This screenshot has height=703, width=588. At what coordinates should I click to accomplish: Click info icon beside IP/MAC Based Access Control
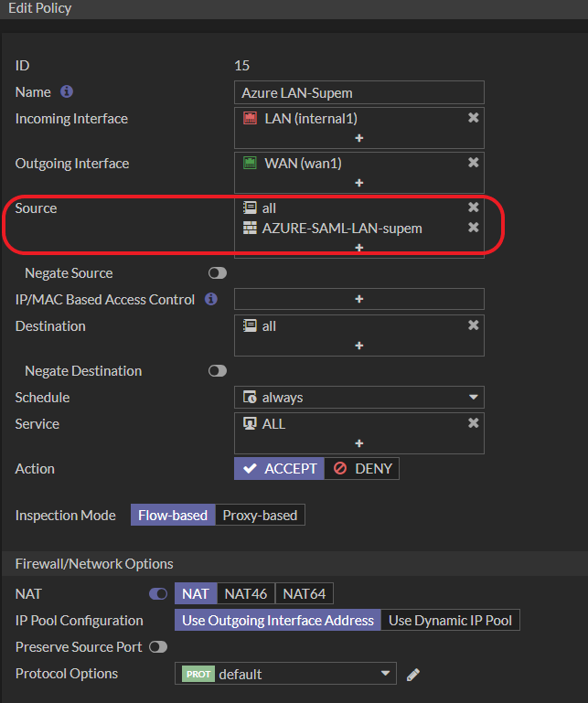[x=211, y=299]
